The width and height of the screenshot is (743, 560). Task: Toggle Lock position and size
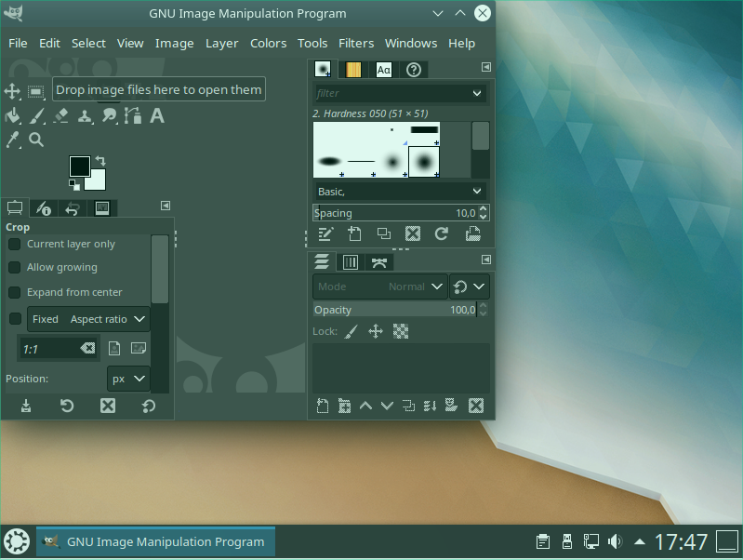(x=376, y=331)
